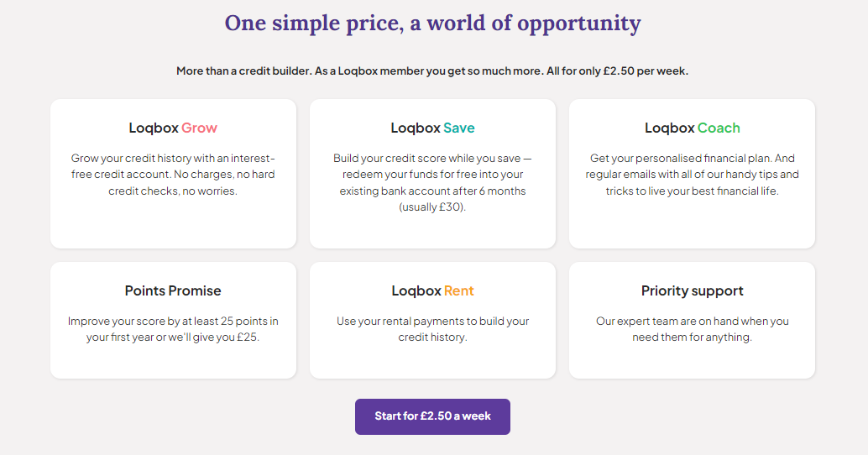This screenshot has width=868, height=455.
Task: Click the Points Promise card title
Action: tap(173, 291)
